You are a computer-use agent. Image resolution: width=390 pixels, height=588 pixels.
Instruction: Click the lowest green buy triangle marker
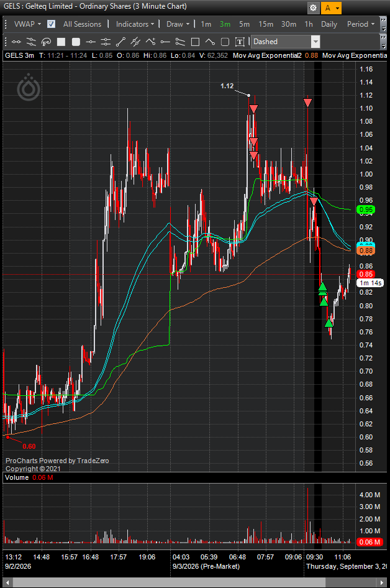click(329, 323)
